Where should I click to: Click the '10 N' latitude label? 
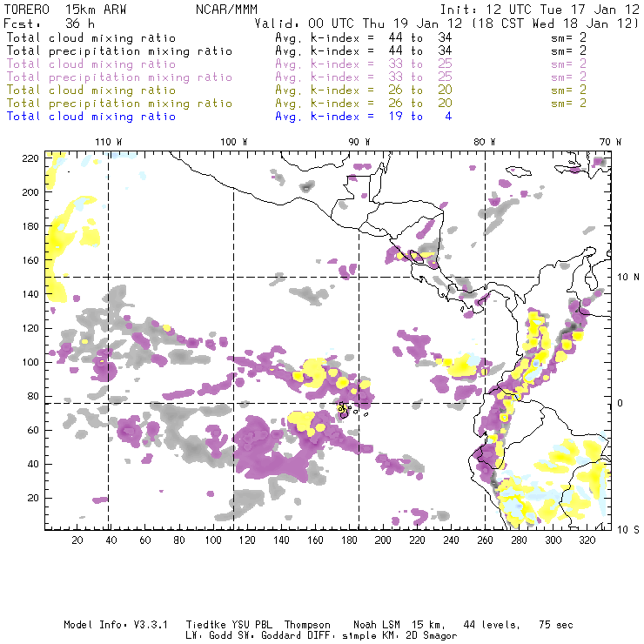tap(628, 278)
